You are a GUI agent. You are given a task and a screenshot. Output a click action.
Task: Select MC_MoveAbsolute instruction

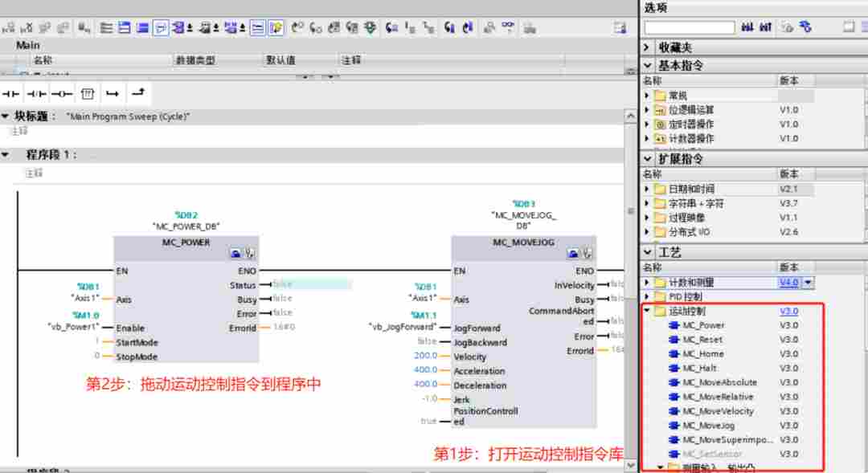click(x=719, y=383)
